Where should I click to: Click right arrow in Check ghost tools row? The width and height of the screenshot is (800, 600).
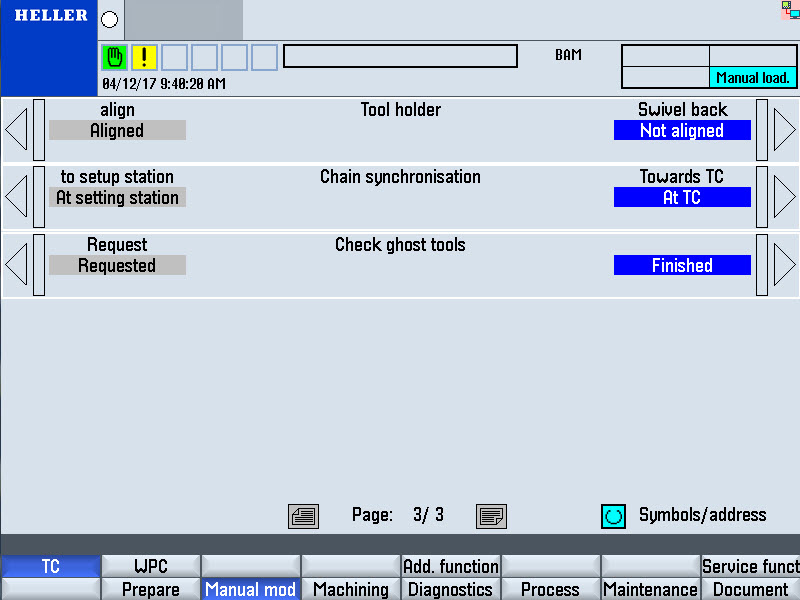(784, 265)
